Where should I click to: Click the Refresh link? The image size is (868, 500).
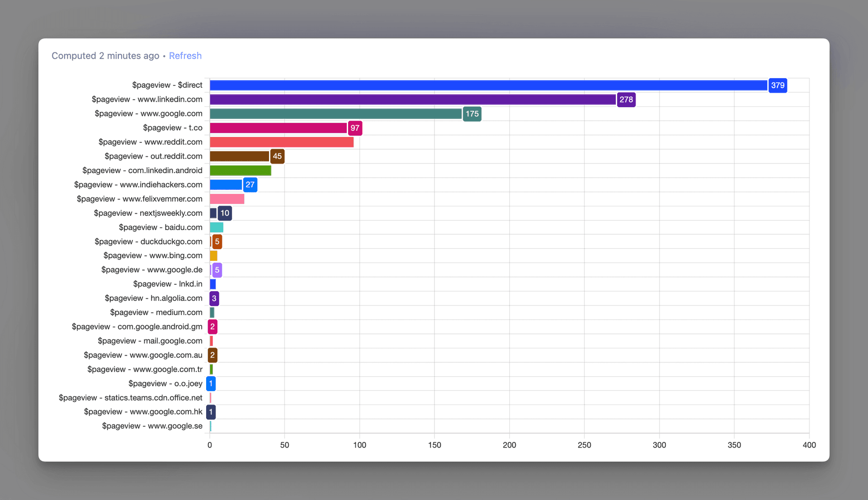(x=185, y=56)
